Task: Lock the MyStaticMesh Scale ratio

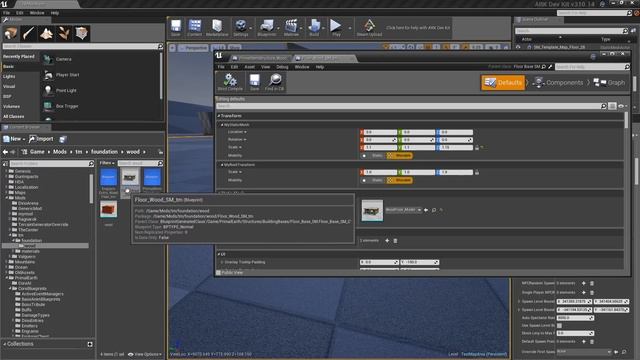Action: [x=477, y=147]
